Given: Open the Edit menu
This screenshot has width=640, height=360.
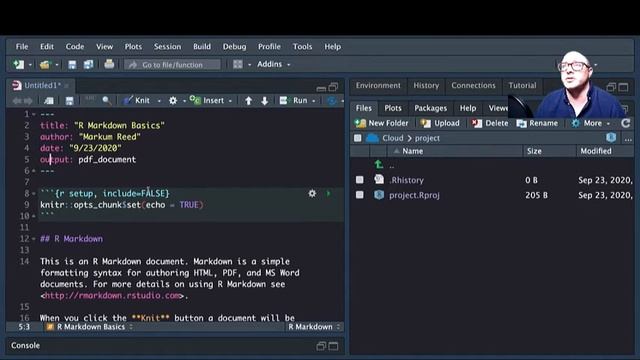Looking at the screenshot, I should tap(47, 47).
